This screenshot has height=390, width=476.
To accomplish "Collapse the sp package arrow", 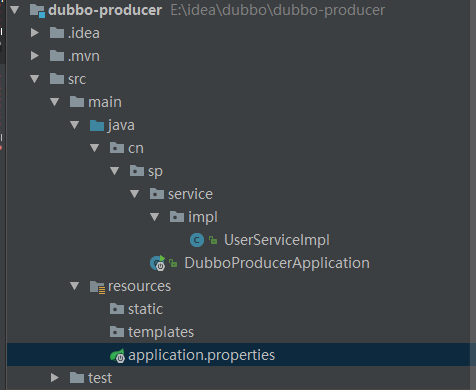I will [115, 171].
